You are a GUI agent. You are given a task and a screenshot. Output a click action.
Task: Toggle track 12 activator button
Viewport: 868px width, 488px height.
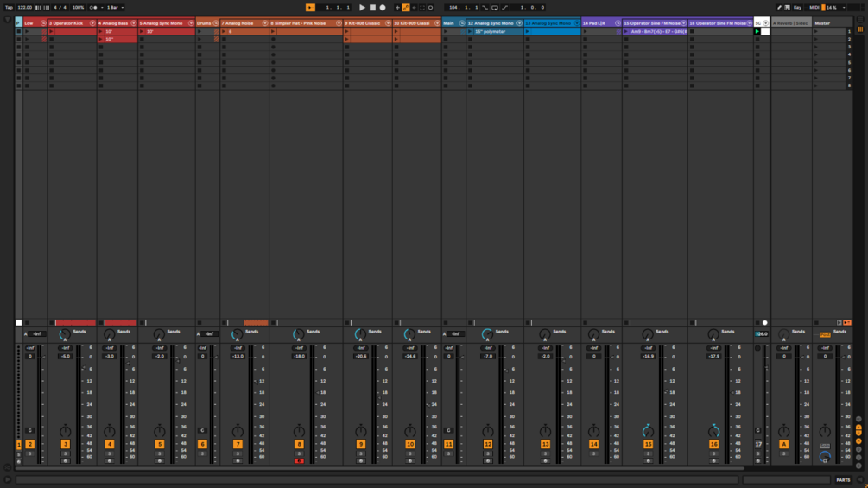tap(488, 444)
